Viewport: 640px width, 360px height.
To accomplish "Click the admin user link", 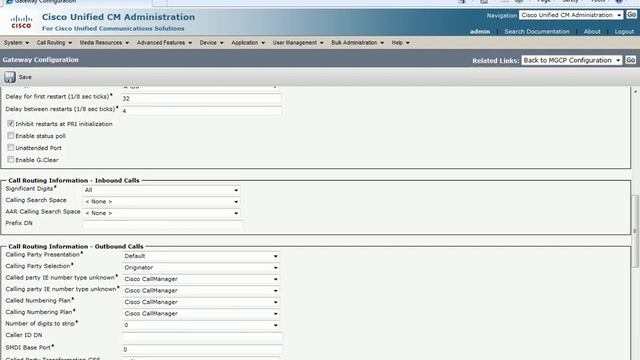I will pyautogui.click(x=480, y=31).
